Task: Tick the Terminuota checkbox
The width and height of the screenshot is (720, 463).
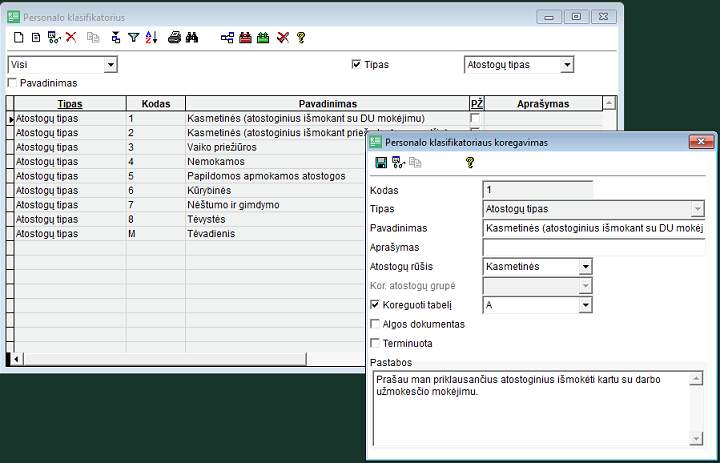Action: click(375, 343)
